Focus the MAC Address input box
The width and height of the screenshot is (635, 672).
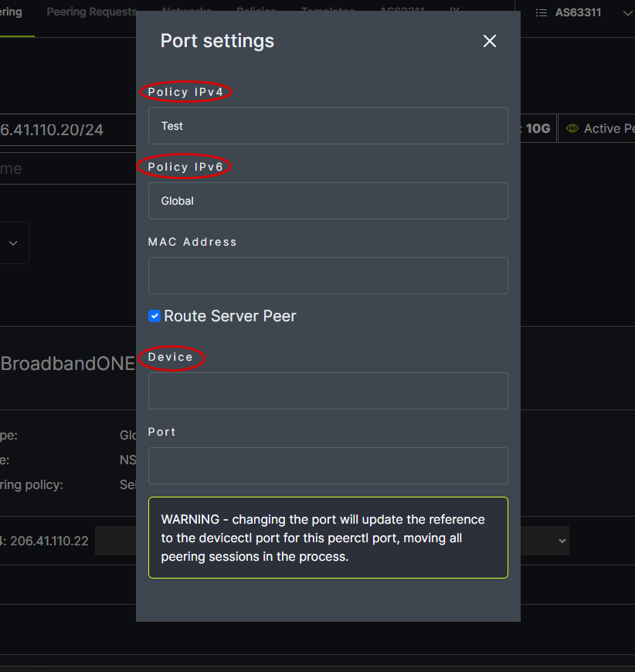click(x=328, y=276)
